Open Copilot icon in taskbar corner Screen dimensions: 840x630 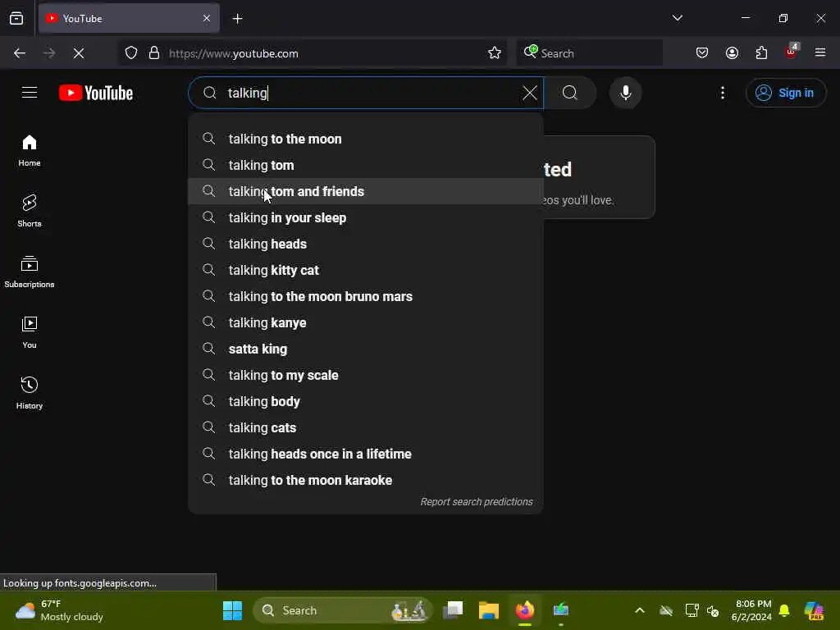(x=814, y=610)
